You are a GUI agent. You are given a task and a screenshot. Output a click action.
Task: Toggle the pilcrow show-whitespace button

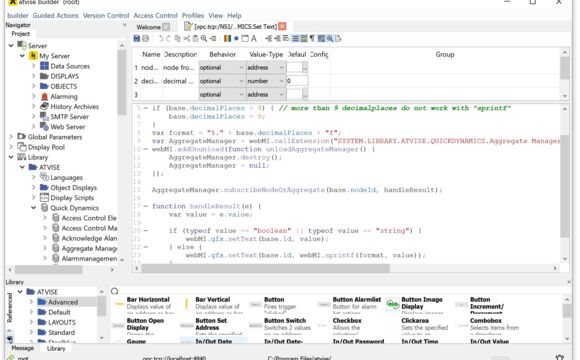click(313, 38)
